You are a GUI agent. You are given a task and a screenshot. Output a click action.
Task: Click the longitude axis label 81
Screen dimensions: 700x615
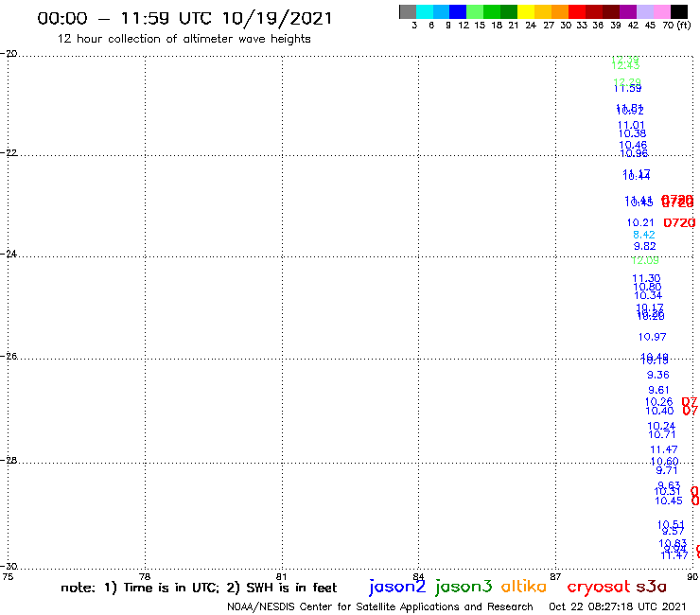[282, 576]
